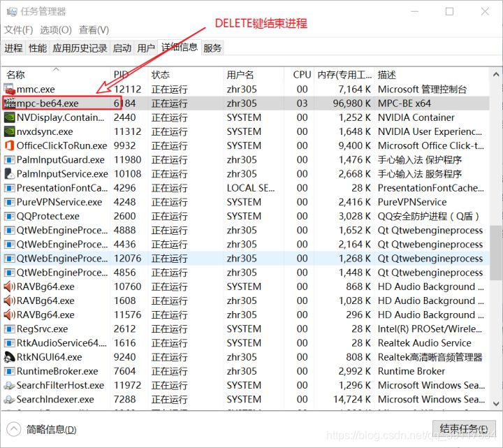Click the speaker icon of RAVBg64.exe PID 1608
Screen dimensions: 503x448
coord(9,301)
